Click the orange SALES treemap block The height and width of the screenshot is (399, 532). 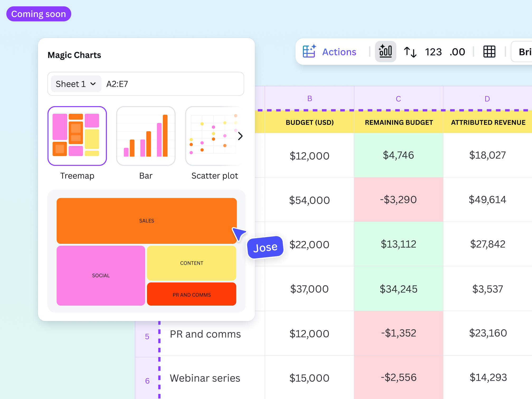[x=146, y=221]
